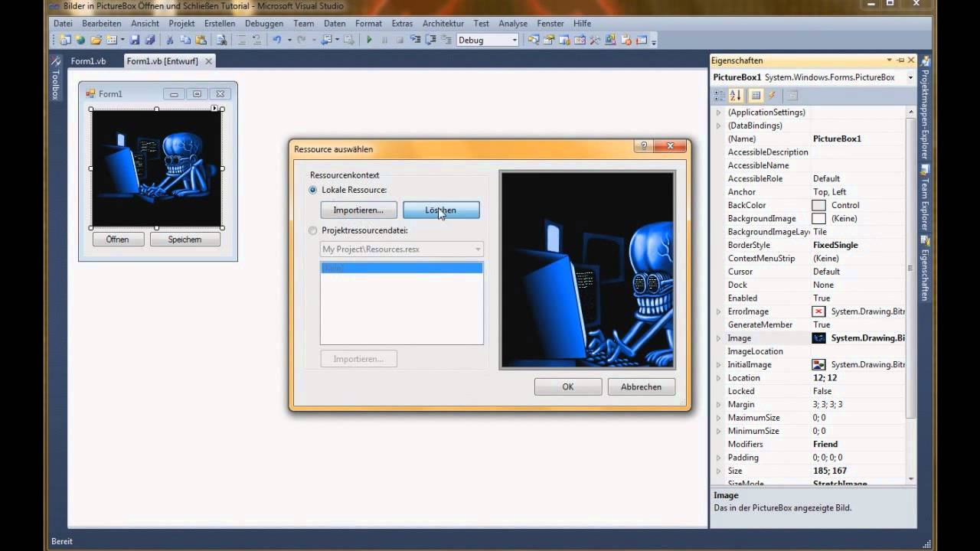Select the Events view in Eigenschaften panel
Viewport: 980px width, 551px height.
[772, 95]
